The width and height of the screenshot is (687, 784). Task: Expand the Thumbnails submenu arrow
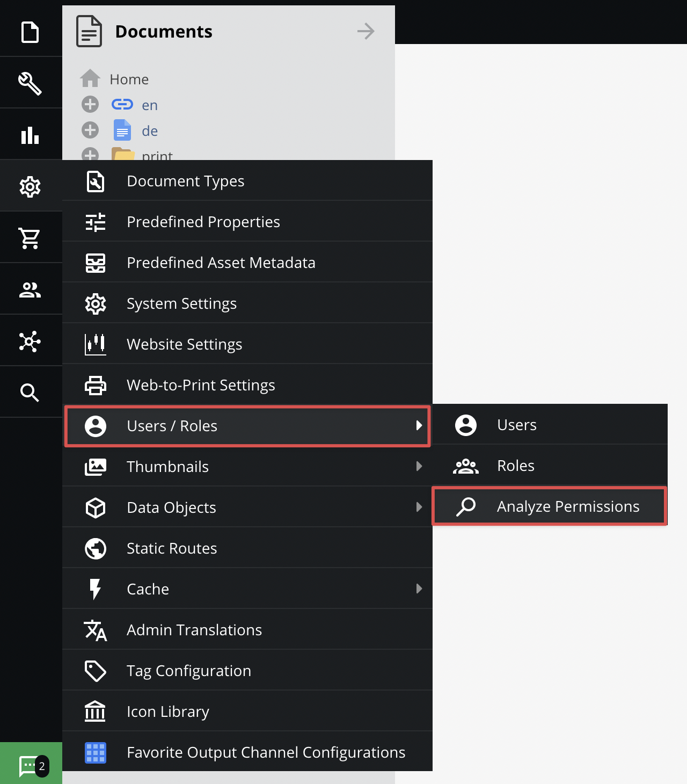click(x=419, y=466)
